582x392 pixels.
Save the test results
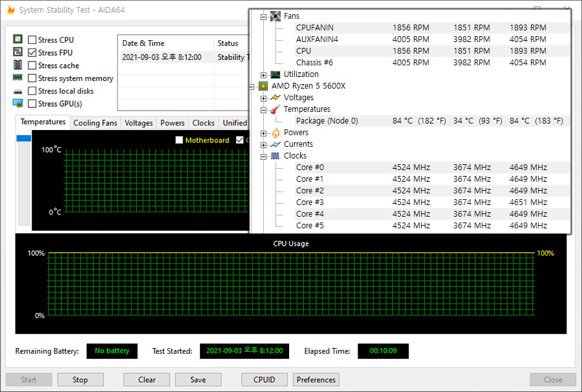tap(199, 380)
